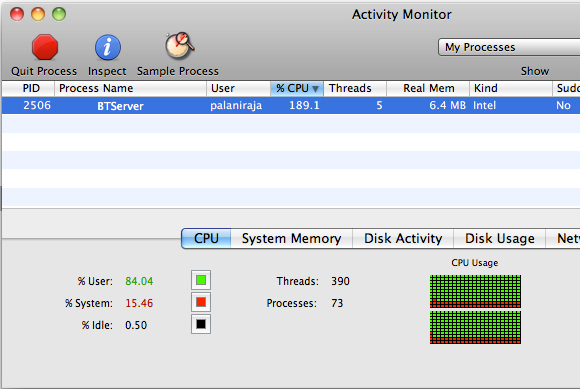Click the upper CPU Usage graph
The width and height of the screenshot is (580, 389).
[475, 291]
